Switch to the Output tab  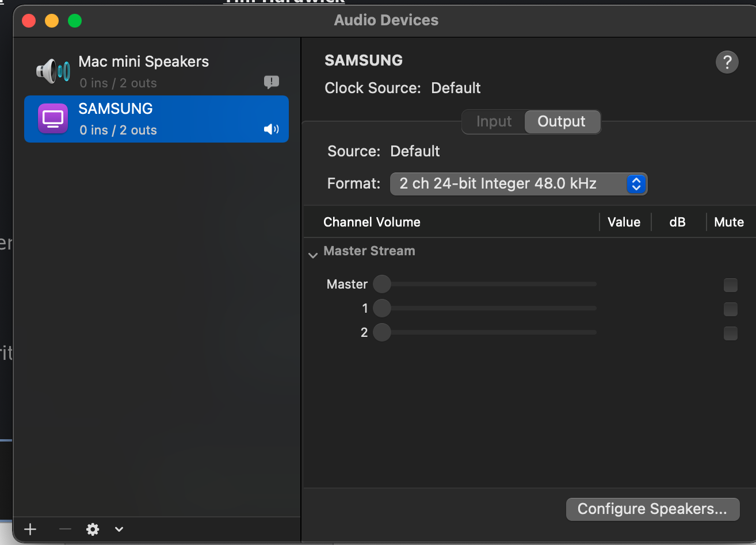[562, 122]
